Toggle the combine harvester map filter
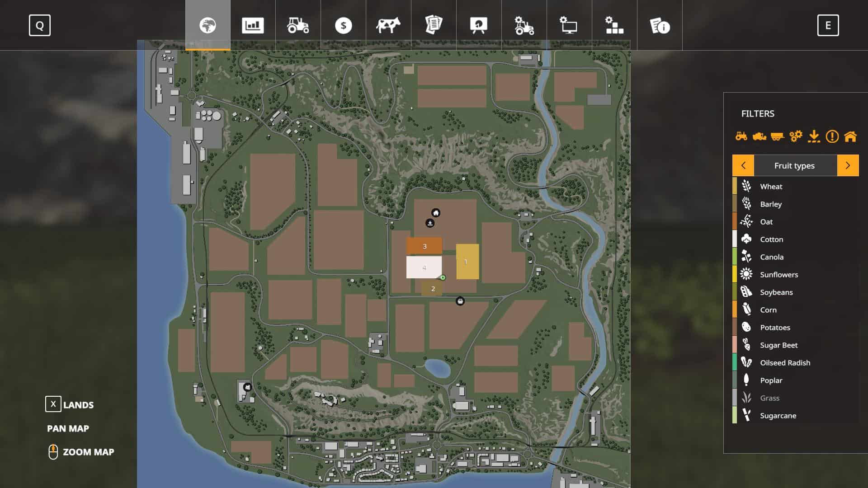 click(x=759, y=136)
